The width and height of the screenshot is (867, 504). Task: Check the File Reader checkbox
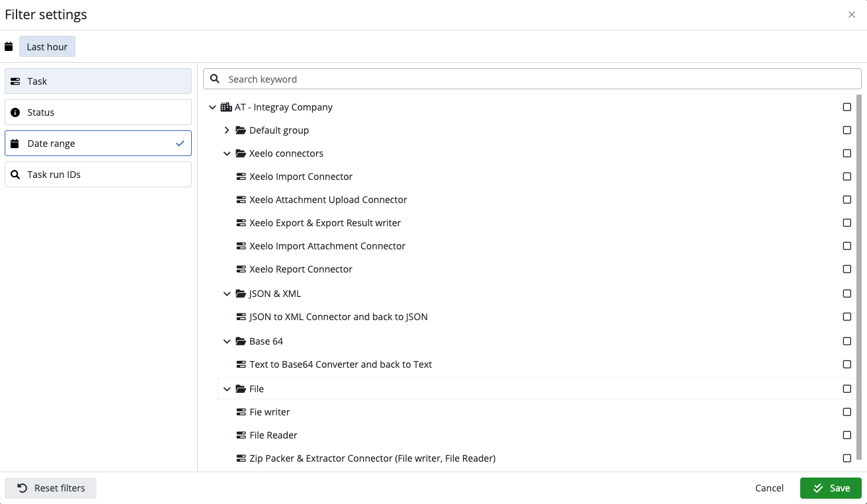(846, 435)
